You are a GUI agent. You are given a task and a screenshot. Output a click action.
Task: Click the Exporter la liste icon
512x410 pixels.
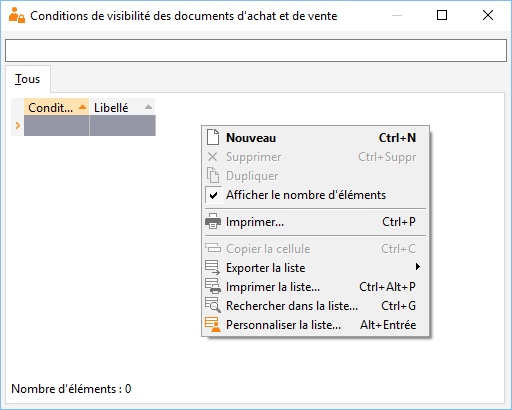(x=213, y=267)
